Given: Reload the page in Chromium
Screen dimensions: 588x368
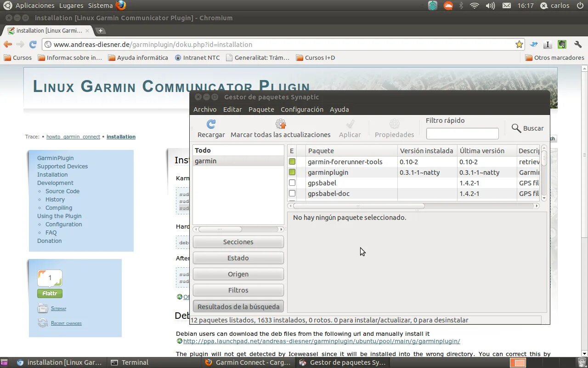Looking at the screenshot, I should [x=33, y=45].
